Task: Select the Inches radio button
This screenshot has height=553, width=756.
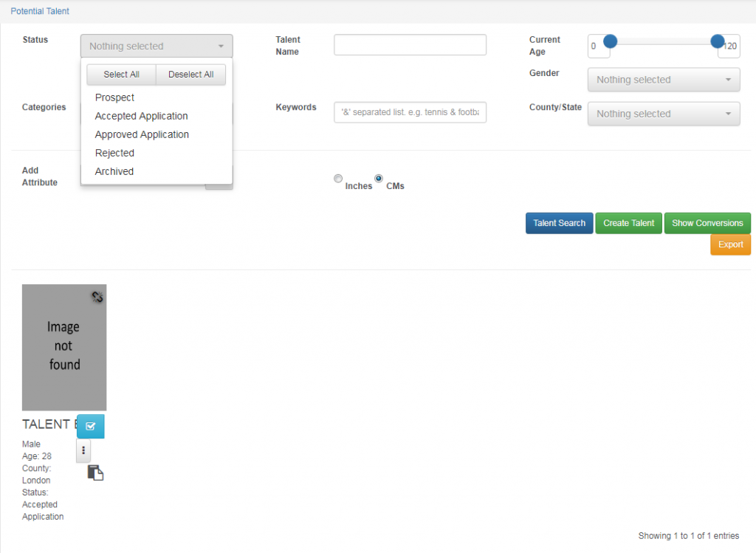Action: [338, 179]
